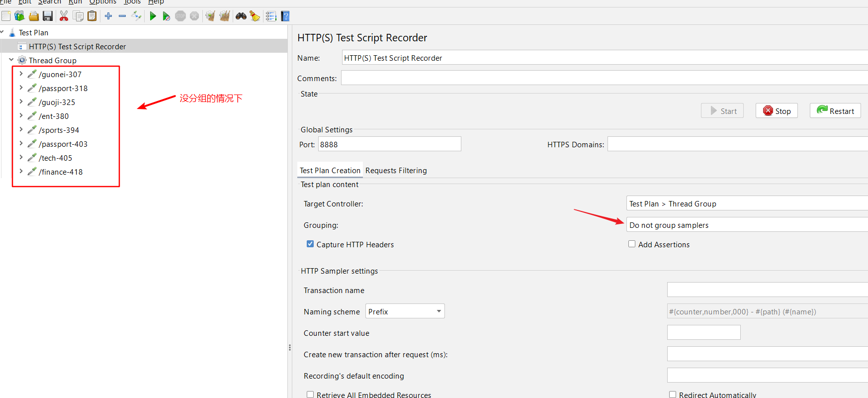Select /finance-418 sampler in tree

pos(61,172)
